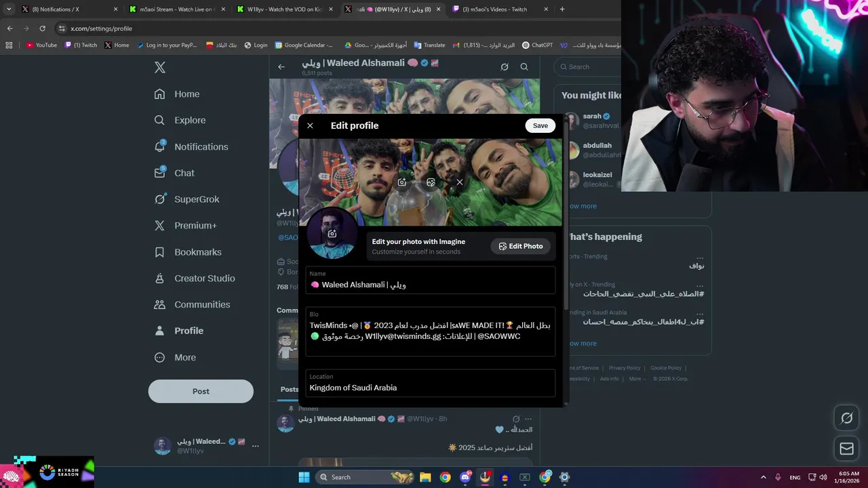Click the Save button in Edit profile
This screenshot has width=868, height=488.
click(x=540, y=125)
